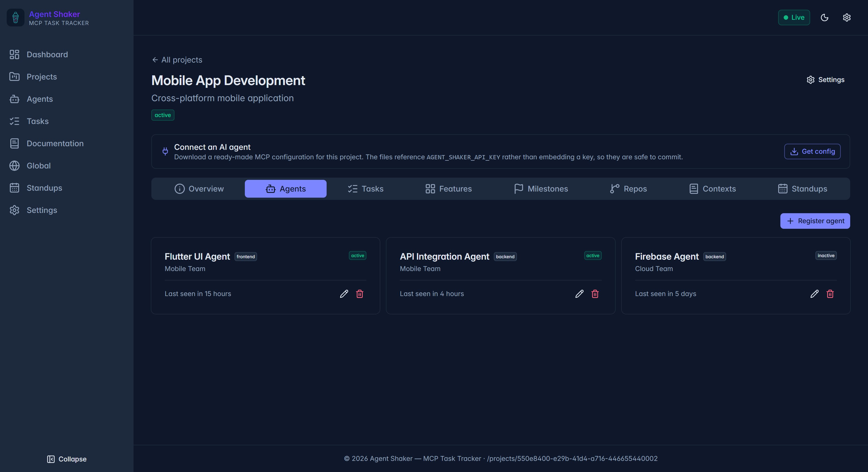This screenshot has width=868, height=472.
Task: Delete the API Integration Agent
Action: point(595,294)
